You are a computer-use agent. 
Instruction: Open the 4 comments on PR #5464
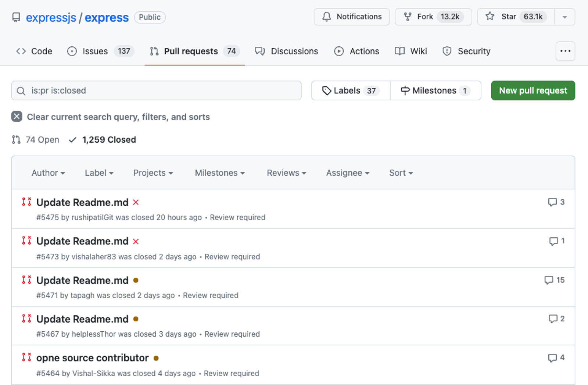pyautogui.click(x=556, y=357)
